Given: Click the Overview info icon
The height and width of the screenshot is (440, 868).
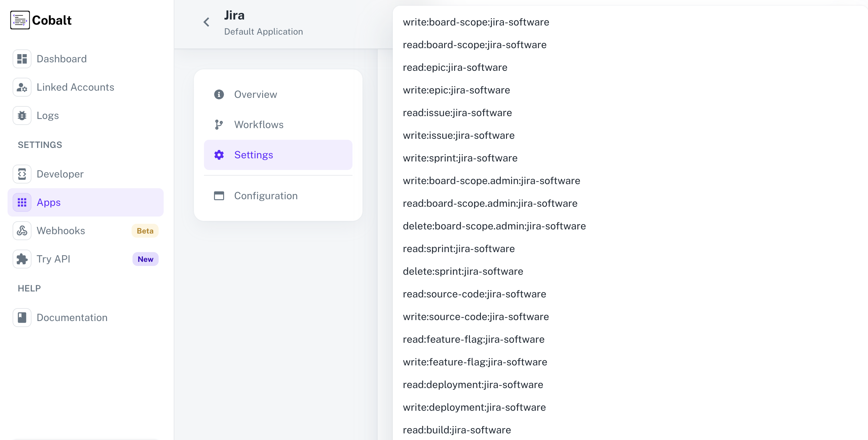Looking at the screenshot, I should [219, 94].
